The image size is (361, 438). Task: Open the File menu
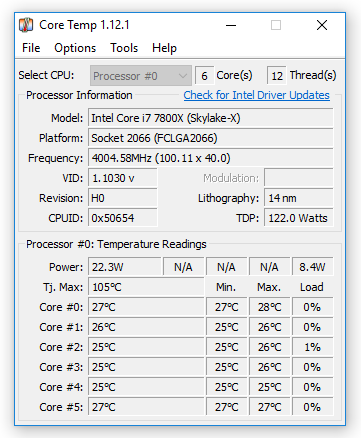click(31, 48)
